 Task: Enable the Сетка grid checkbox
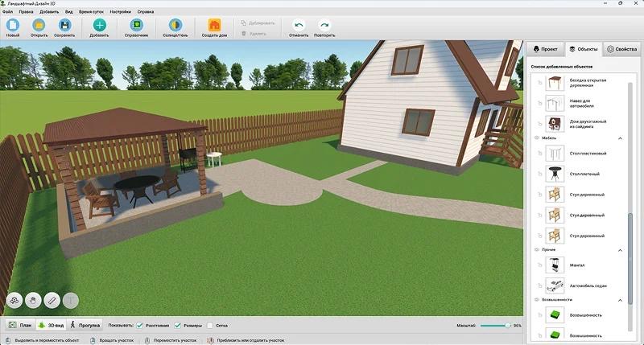[210, 326]
